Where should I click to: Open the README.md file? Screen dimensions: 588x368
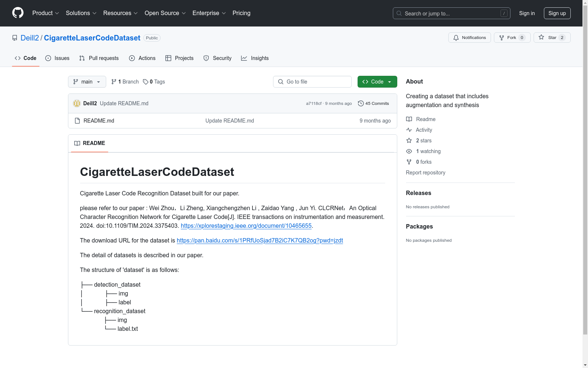point(99,121)
